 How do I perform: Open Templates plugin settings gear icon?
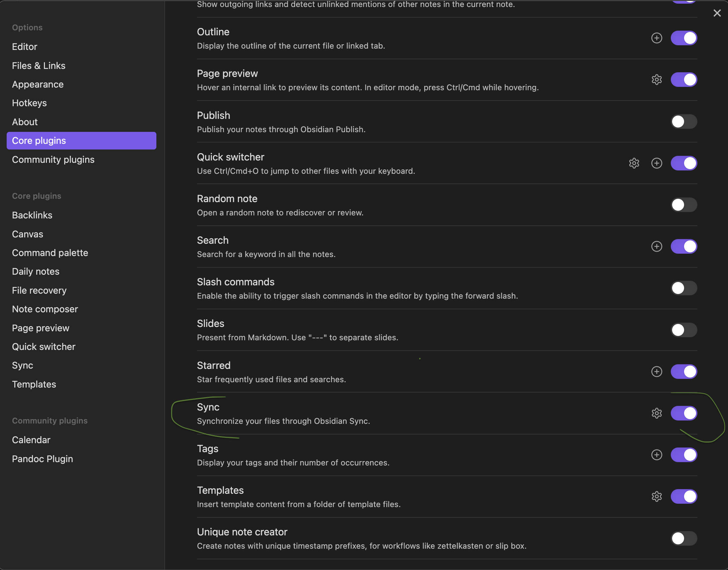(656, 496)
